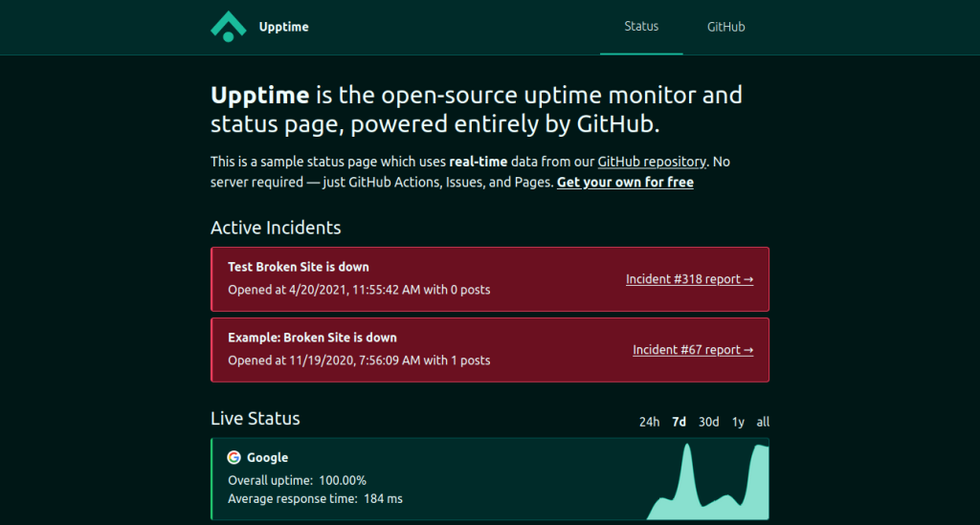
Task: Select 'Test Broken Site is down' incident title
Action: click(x=298, y=267)
